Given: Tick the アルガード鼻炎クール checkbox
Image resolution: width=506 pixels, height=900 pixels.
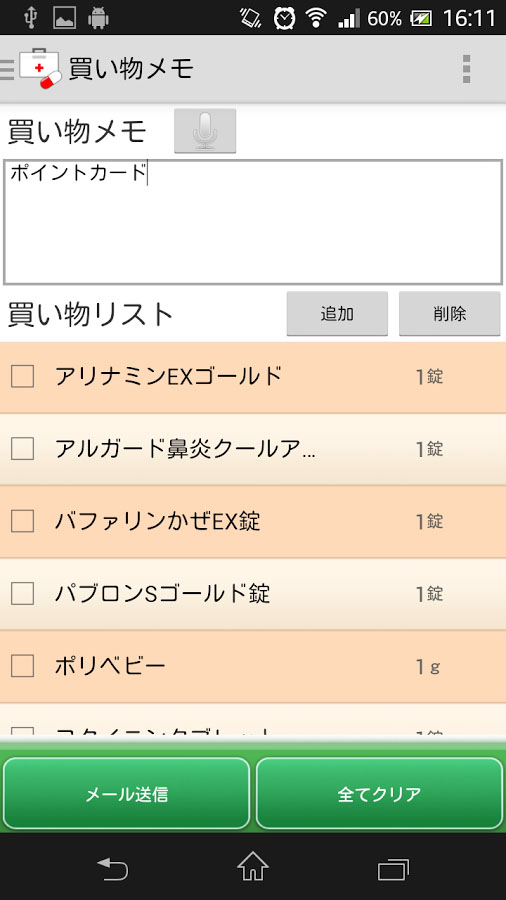Looking at the screenshot, I should 22,449.
